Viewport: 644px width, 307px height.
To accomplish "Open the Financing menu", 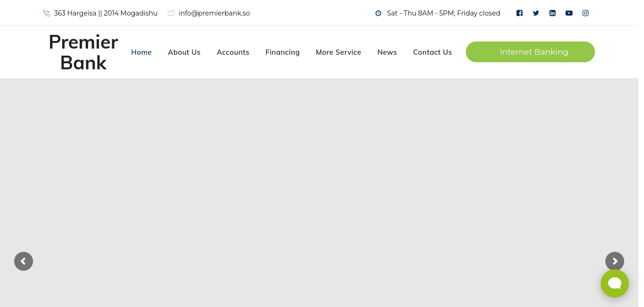I will click(x=282, y=52).
